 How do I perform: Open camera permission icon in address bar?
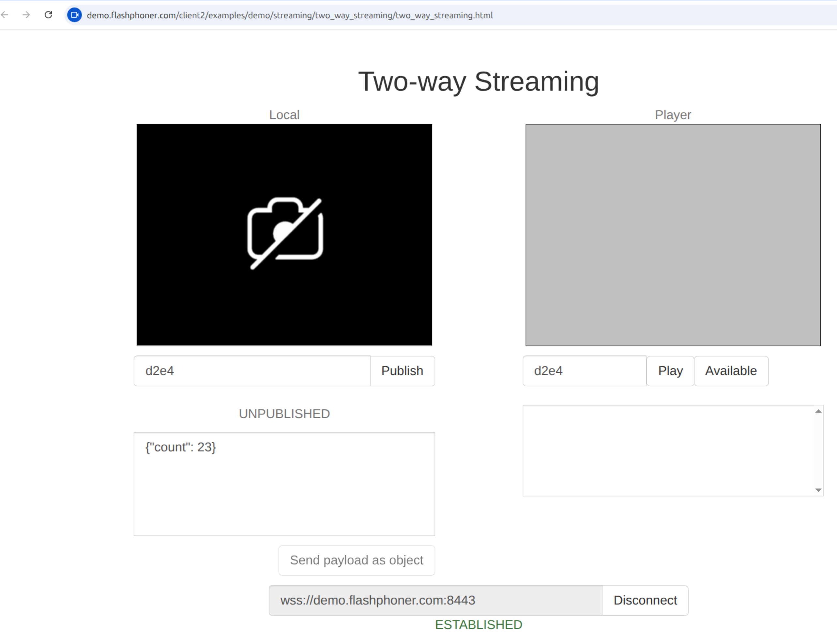click(75, 15)
